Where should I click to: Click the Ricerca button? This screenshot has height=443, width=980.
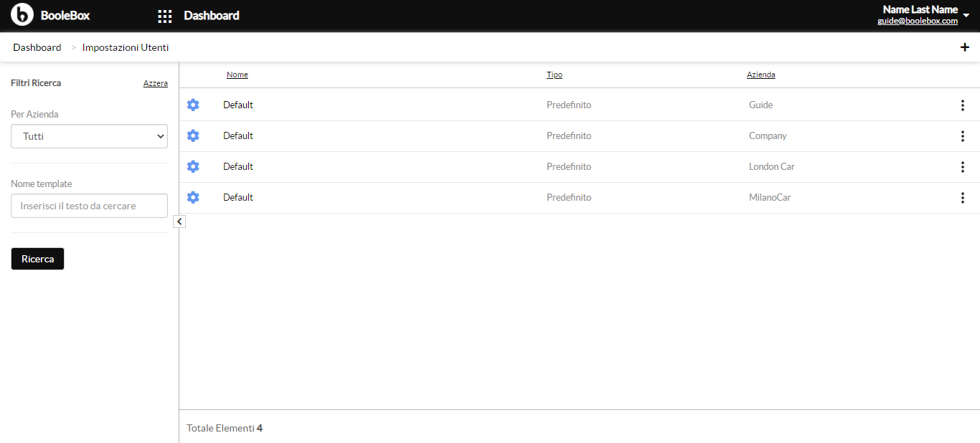coord(37,259)
